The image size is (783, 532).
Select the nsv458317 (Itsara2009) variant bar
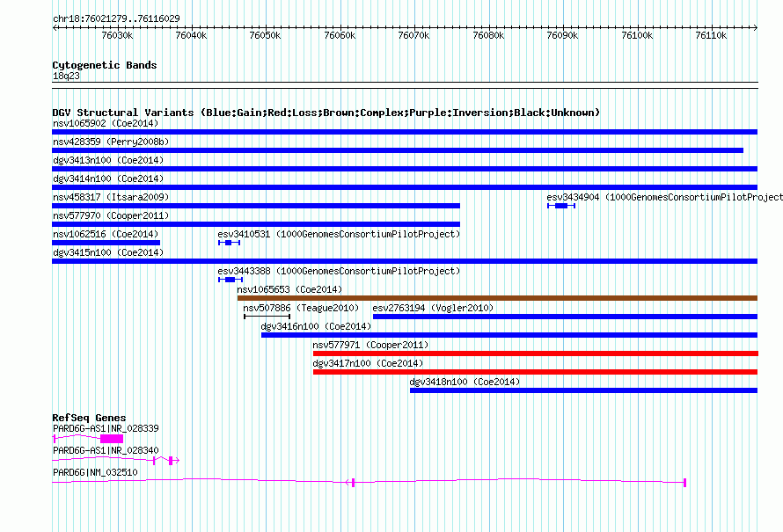point(256,206)
